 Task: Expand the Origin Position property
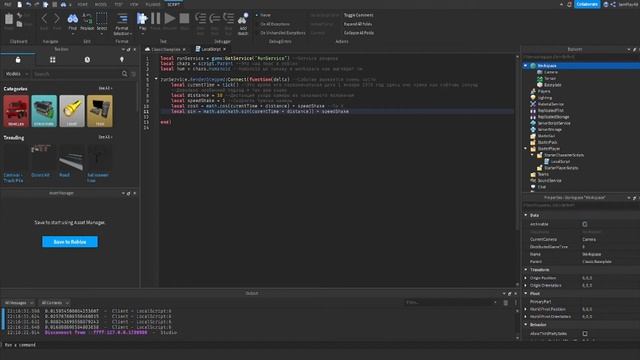tap(526, 278)
